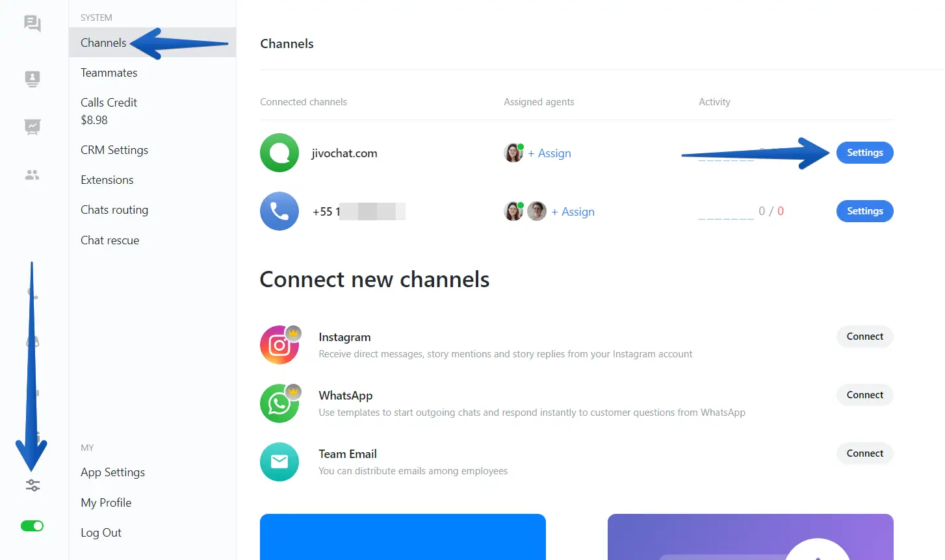The width and height of the screenshot is (945, 560).
Task: Open the contacts icon in left sidebar
Action: pos(32,79)
